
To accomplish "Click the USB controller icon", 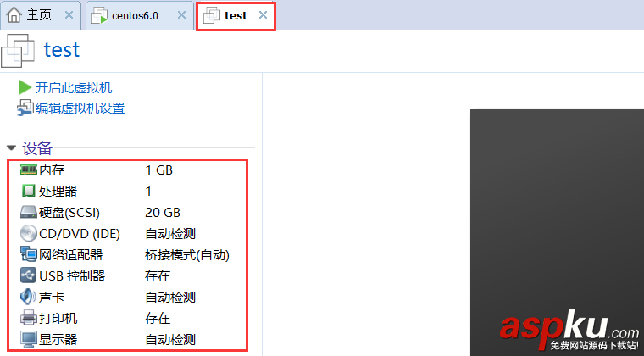I will [x=28, y=276].
